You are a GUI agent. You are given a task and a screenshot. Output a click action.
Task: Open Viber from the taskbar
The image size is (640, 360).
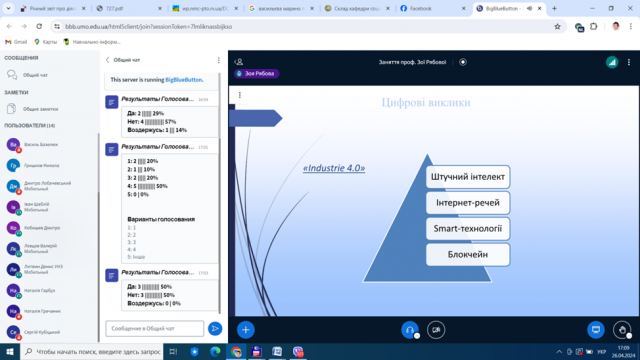pos(298,352)
